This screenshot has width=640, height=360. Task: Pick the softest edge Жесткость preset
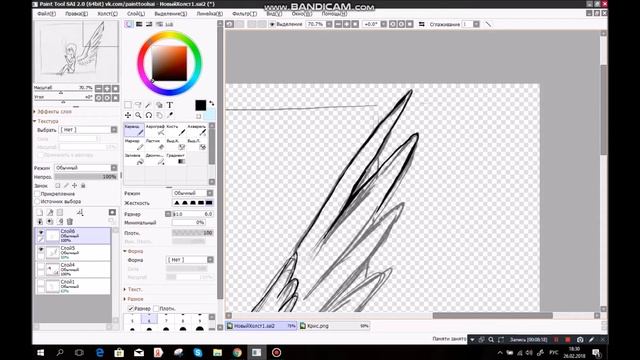pyautogui.click(x=177, y=203)
